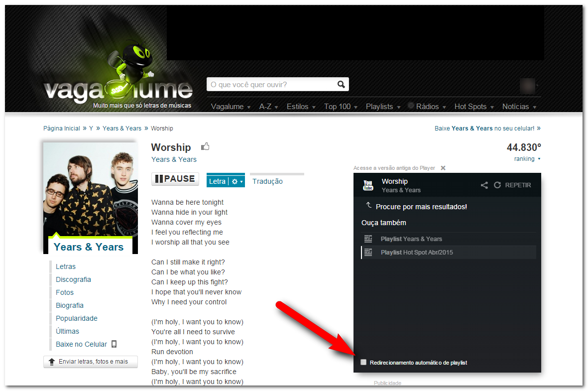The width and height of the screenshot is (588, 391).
Task: Go to Página Inicial breadcrumb
Action: (62, 129)
